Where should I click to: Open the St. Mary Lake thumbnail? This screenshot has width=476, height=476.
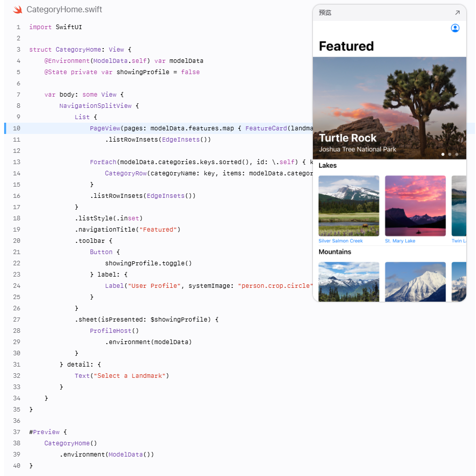pyautogui.click(x=415, y=206)
